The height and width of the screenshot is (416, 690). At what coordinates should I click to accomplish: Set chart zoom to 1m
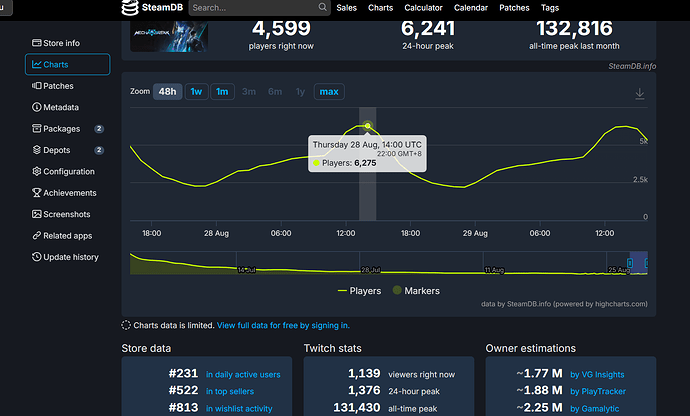(222, 92)
